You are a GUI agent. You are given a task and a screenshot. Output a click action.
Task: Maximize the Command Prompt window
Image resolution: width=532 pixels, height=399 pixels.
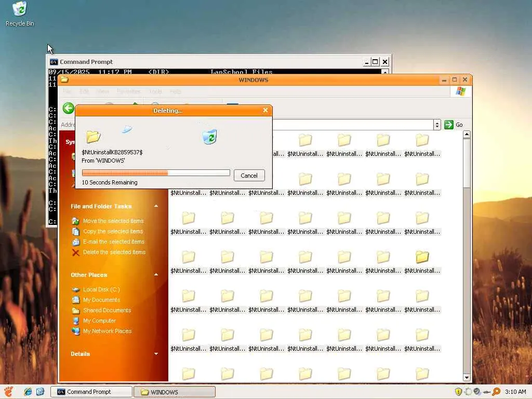tap(375, 62)
